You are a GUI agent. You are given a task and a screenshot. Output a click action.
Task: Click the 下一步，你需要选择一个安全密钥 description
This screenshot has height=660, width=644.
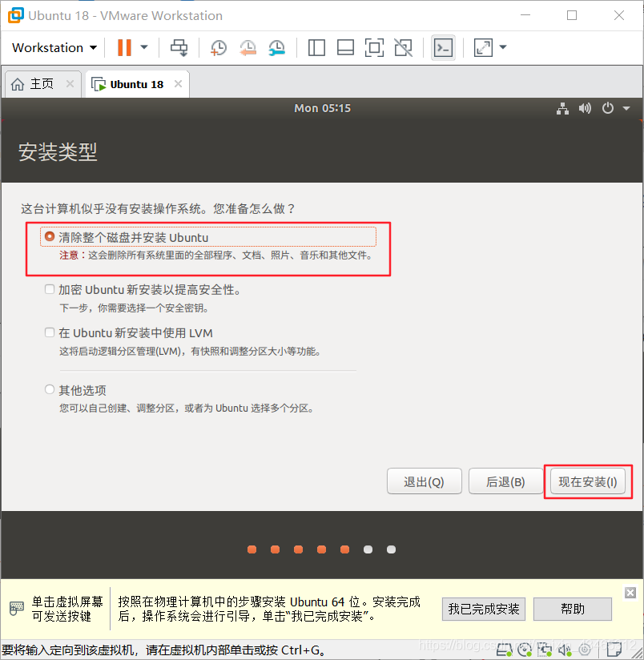(135, 308)
